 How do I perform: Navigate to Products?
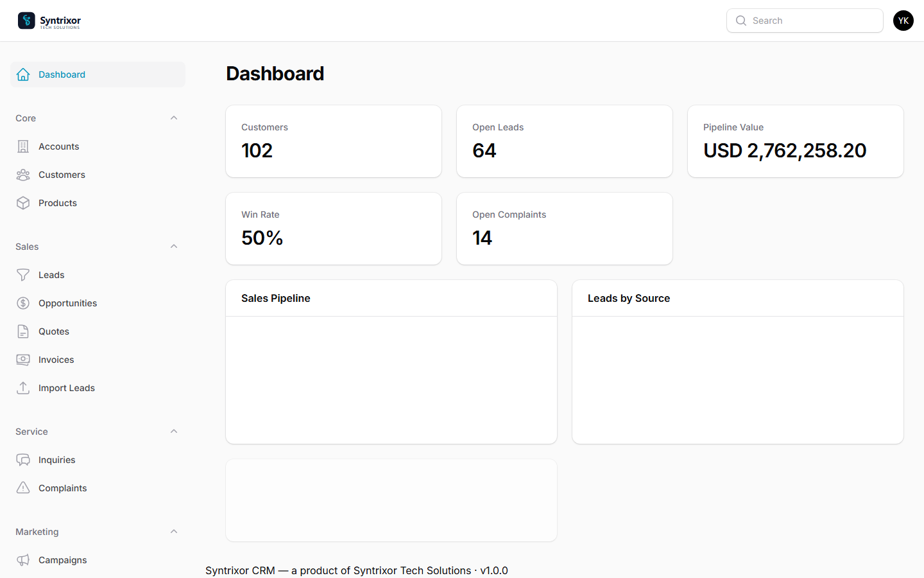(x=98, y=203)
